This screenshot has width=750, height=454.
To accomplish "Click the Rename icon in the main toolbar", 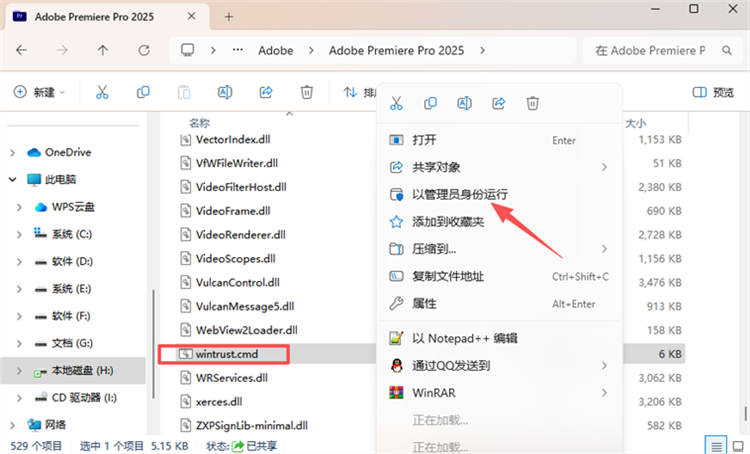I will 225,92.
